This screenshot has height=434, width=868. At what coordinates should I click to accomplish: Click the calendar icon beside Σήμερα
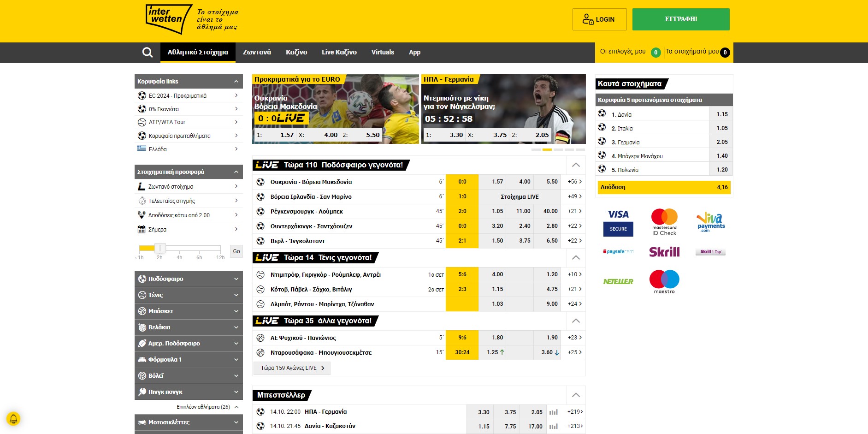[x=142, y=230]
